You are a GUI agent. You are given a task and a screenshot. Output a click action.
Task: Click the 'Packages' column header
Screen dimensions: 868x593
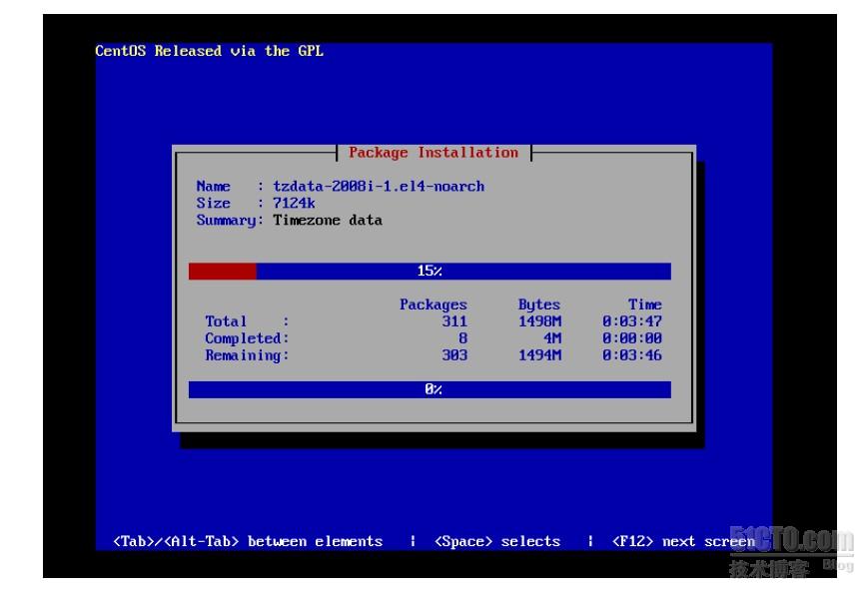point(434,304)
